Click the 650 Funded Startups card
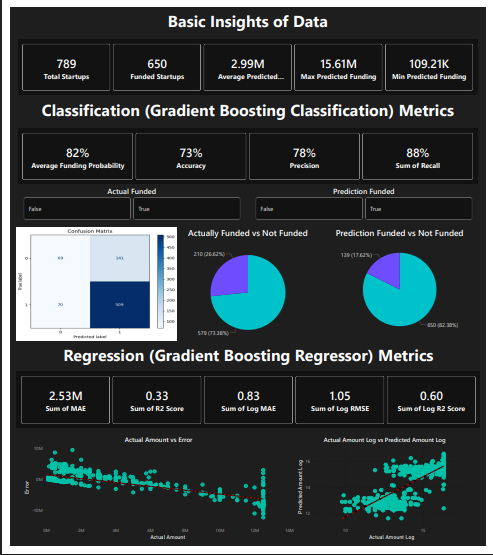493x555 pixels. point(157,68)
